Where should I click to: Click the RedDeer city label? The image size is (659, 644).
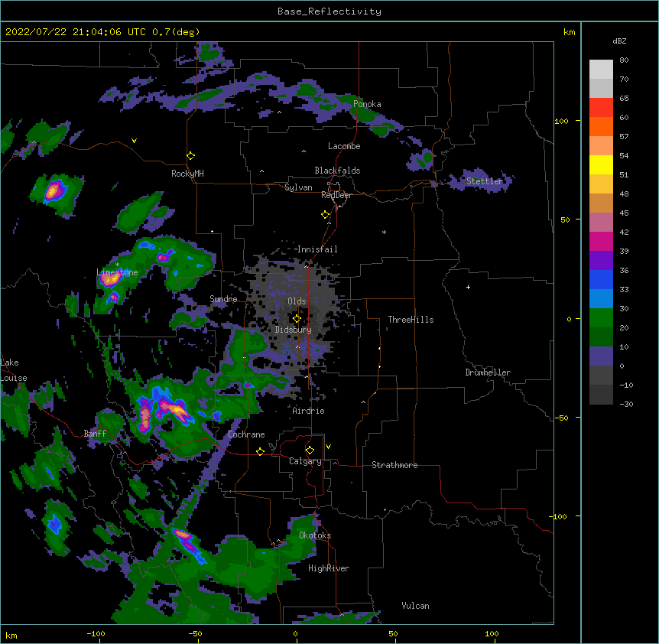pos(336,195)
